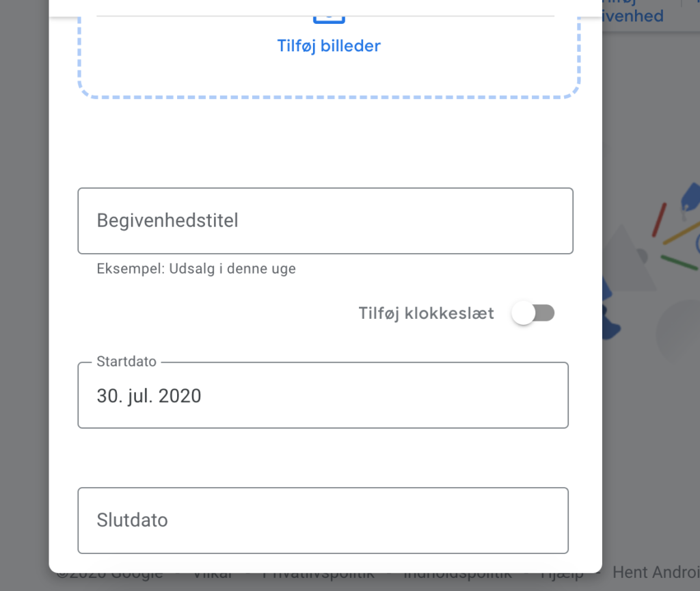Click the text 'Eksempel: Udsalg i denne uge'
The image size is (700, 591).
pyautogui.click(x=196, y=268)
